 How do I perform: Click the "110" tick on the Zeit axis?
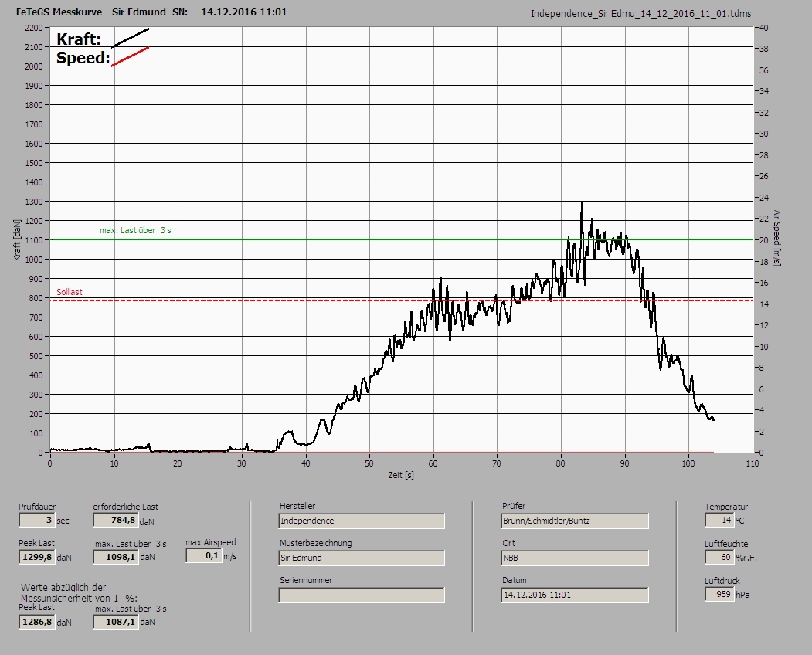(x=753, y=463)
